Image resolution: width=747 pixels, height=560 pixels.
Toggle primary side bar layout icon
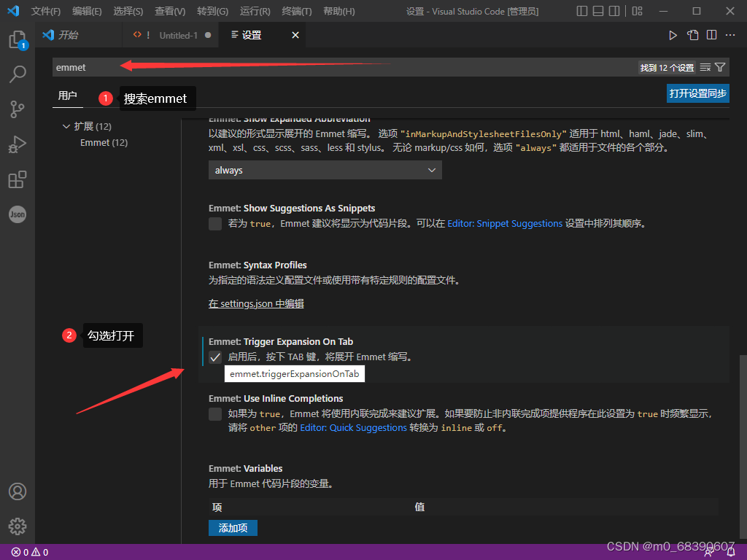click(581, 11)
